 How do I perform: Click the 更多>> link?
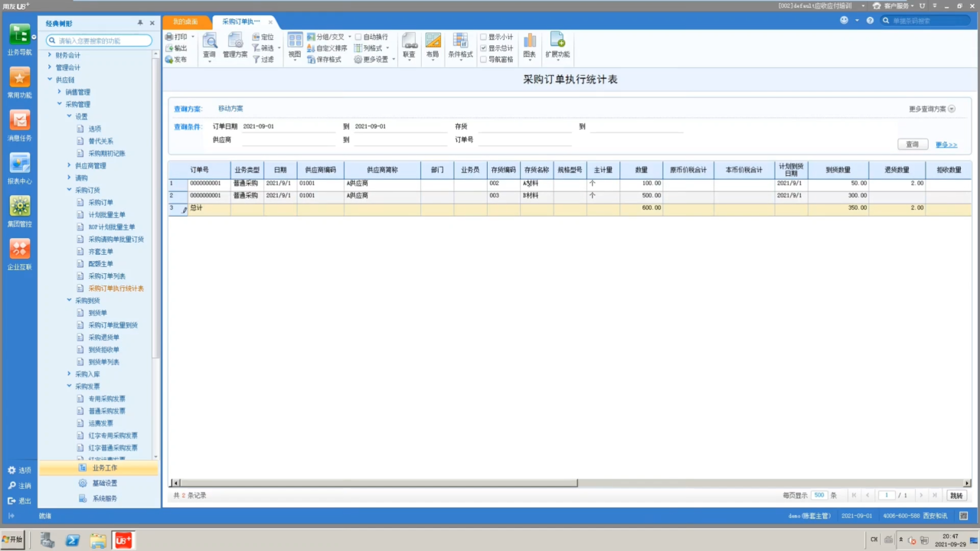click(946, 144)
